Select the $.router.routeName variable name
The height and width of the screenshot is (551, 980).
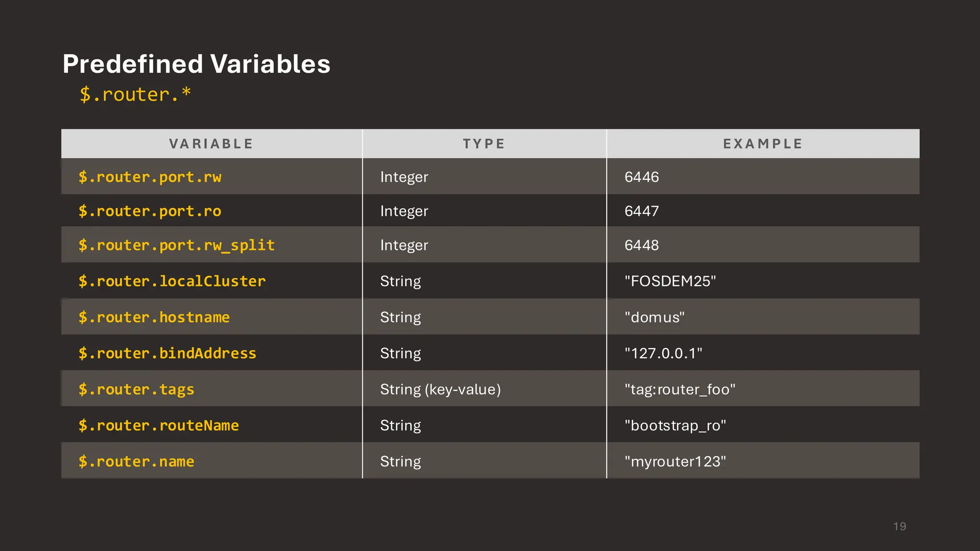(158, 425)
